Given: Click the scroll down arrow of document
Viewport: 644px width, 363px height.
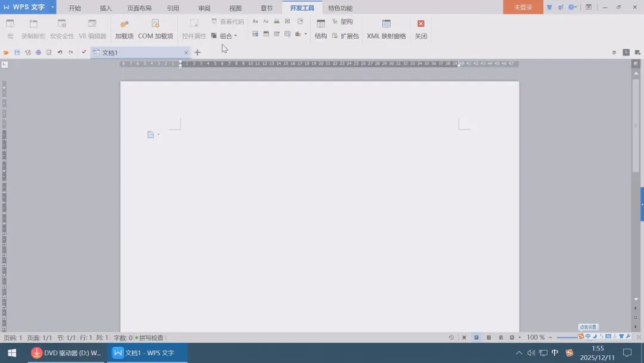Looking at the screenshot, I should tap(636, 299).
